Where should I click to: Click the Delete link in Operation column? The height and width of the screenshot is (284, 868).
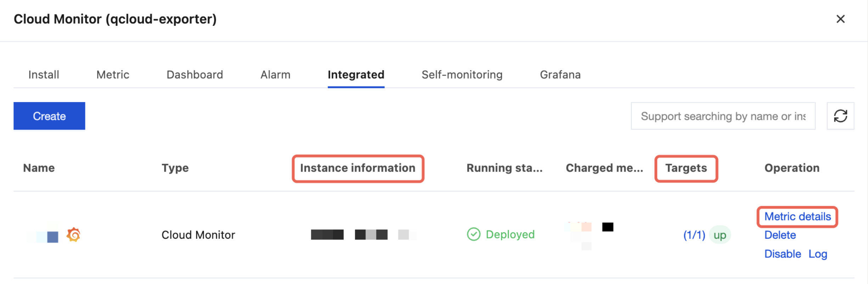pyautogui.click(x=780, y=235)
